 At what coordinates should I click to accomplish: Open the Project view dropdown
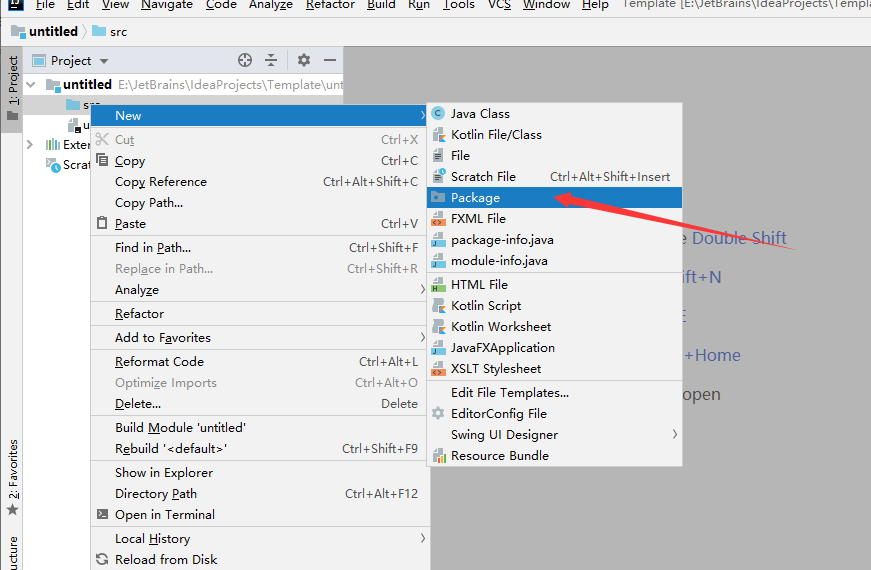pyautogui.click(x=104, y=61)
